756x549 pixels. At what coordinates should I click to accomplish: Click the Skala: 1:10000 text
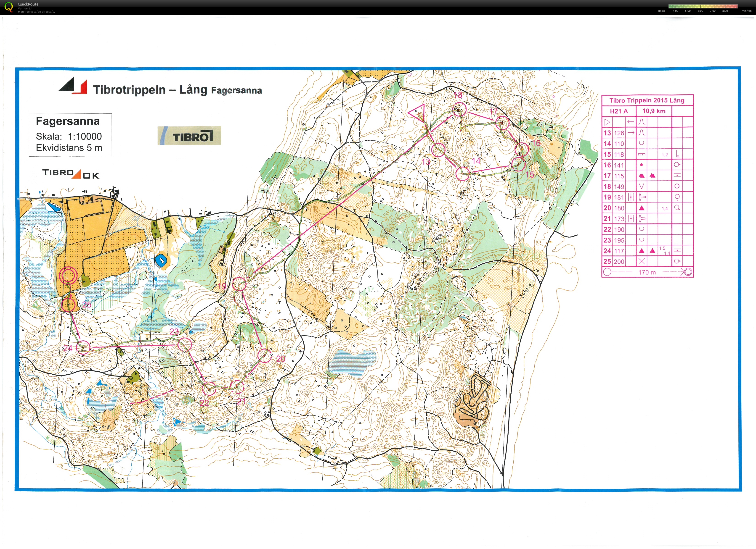[69, 136]
